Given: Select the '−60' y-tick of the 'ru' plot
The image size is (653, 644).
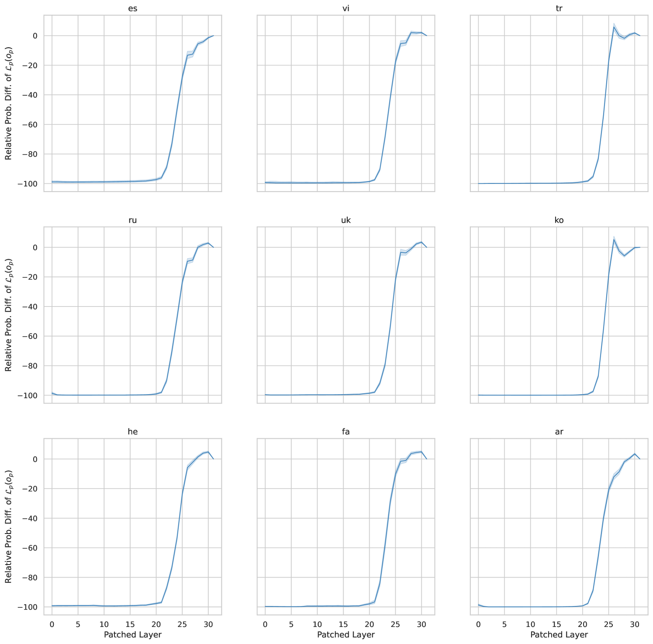Looking at the screenshot, I should pos(31,337).
